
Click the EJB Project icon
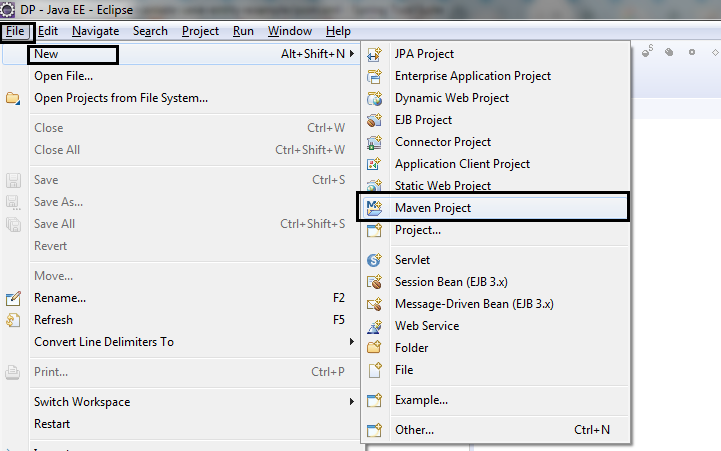point(375,120)
